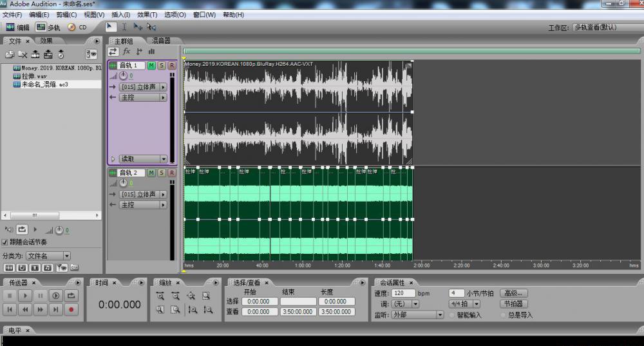This screenshot has height=346, width=644.
Task: Click the 节拍器 metronome button
Action: coord(513,304)
